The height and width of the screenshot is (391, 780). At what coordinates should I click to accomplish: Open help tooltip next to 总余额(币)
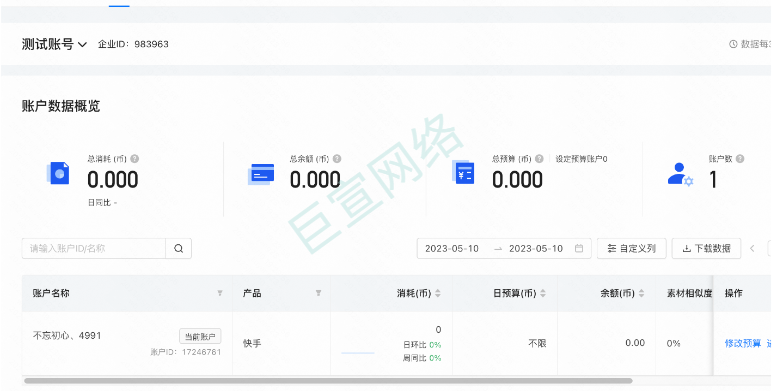(x=337, y=159)
